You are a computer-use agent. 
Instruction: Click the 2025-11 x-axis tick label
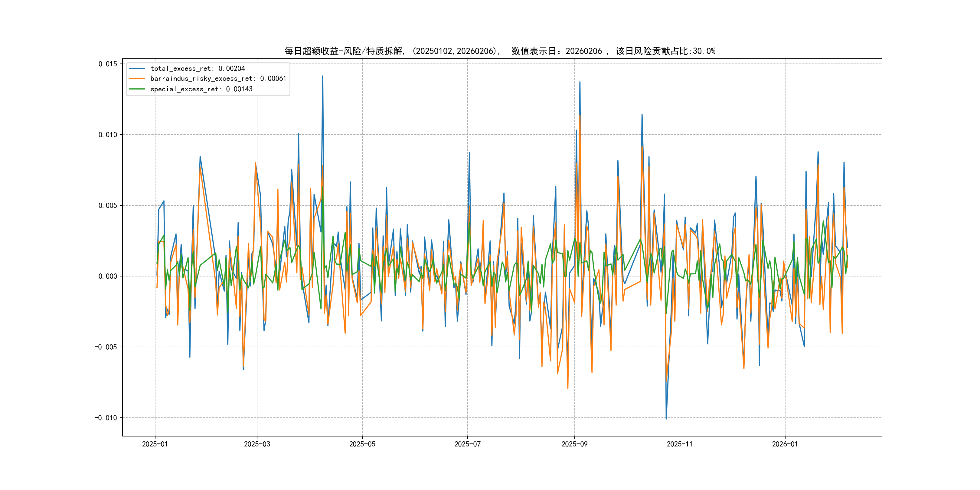[x=680, y=444]
